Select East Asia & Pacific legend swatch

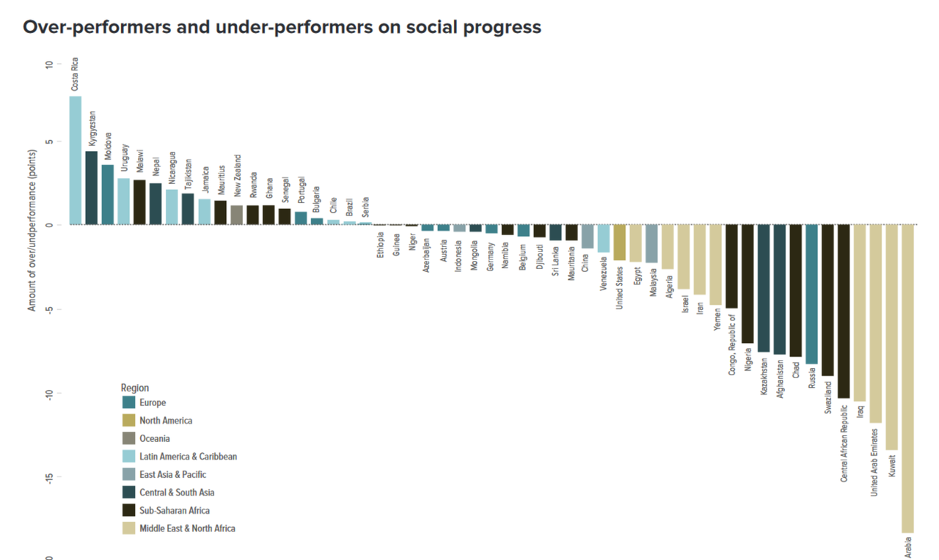click(129, 474)
